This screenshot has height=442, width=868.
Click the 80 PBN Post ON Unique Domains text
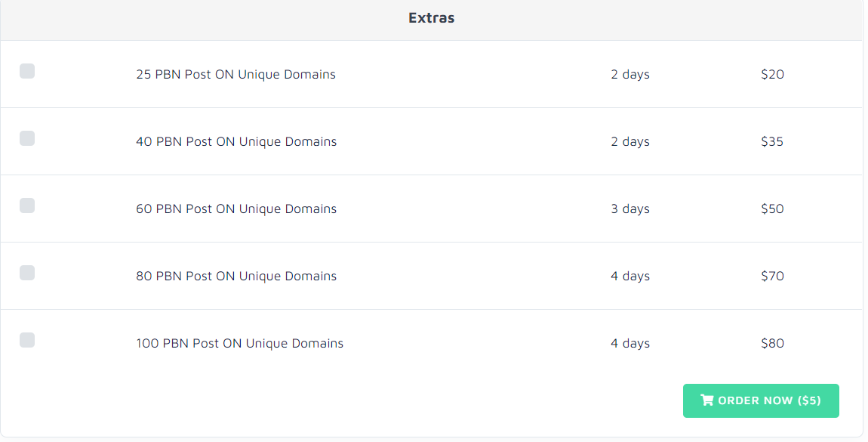[235, 276]
